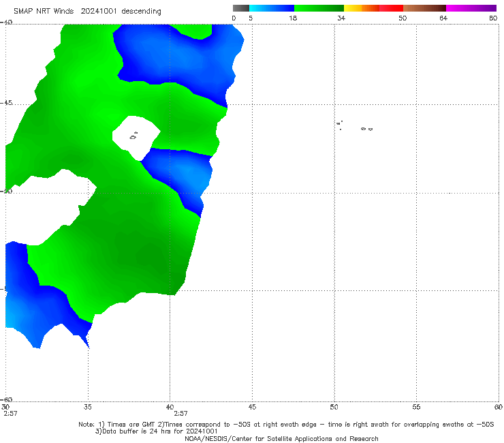Image resolution: width=504 pixels, height=443 pixels.
Task: Click the color bar tick label "18"
Action: coord(293,18)
